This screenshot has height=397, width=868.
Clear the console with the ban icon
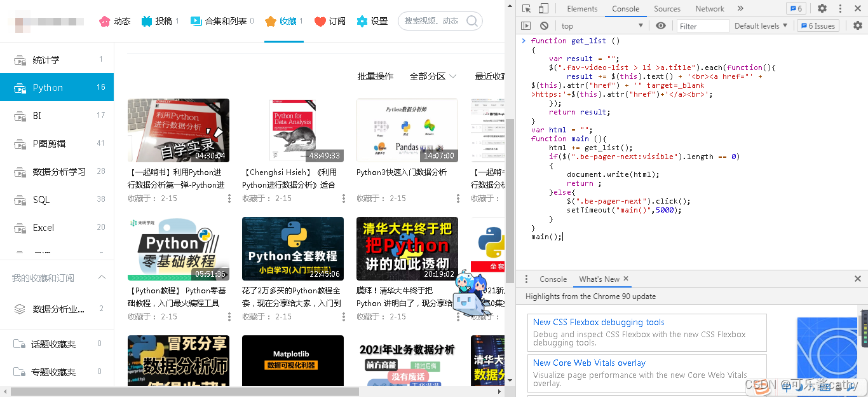[544, 26]
